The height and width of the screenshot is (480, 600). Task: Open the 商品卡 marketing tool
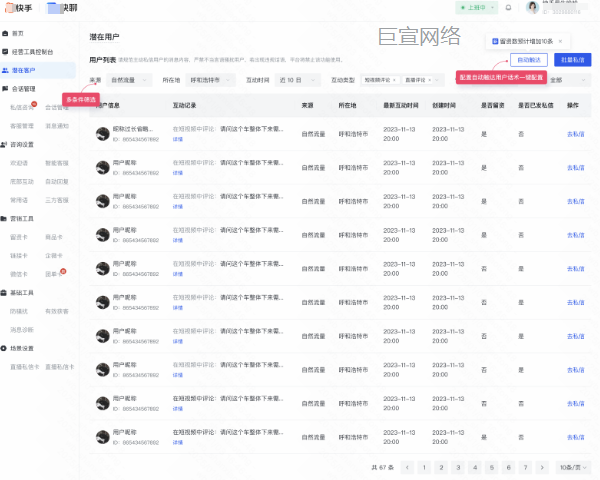(x=54, y=237)
